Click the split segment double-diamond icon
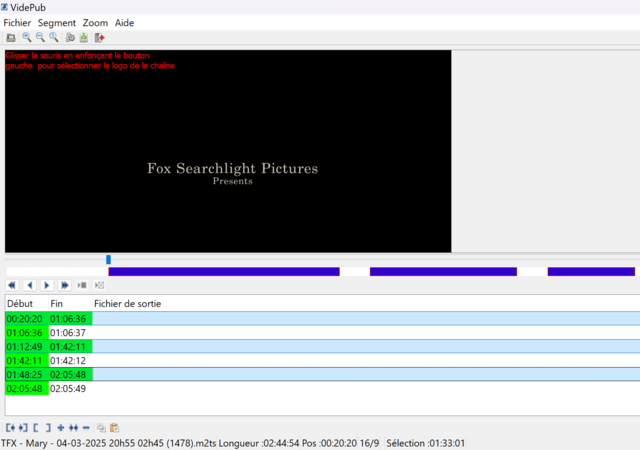 (73, 428)
